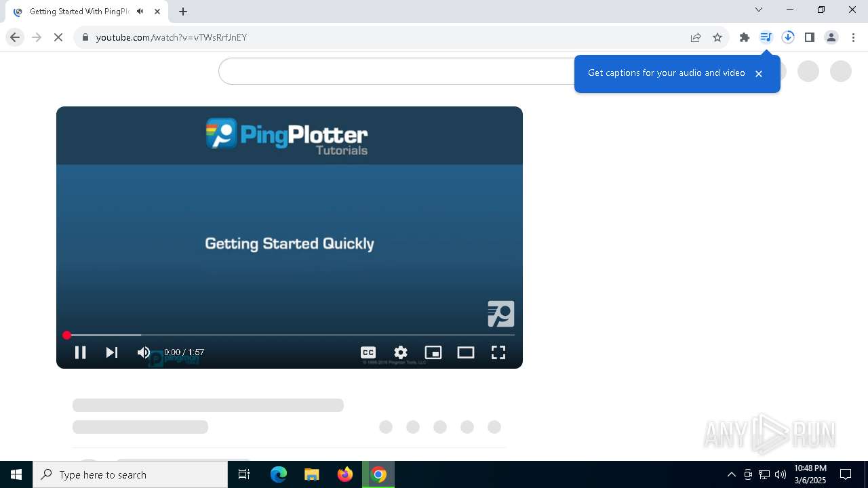Image resolution: width=868 pixels, height=488 pixels.
Task: Mute the tab via speaker icon
Action: tap(140, 12)
